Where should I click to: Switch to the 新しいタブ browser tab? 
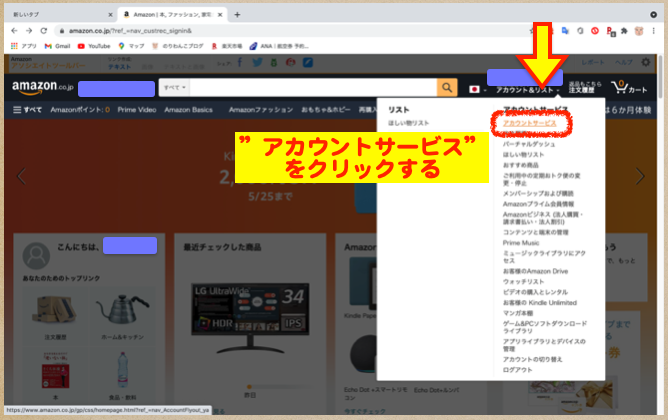[58, 14]
